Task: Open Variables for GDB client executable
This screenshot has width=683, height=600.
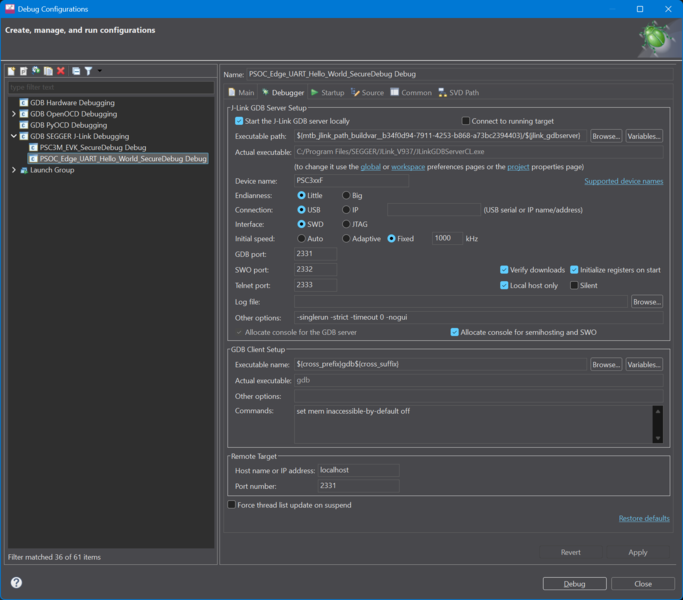Action: tap(644, 364)
